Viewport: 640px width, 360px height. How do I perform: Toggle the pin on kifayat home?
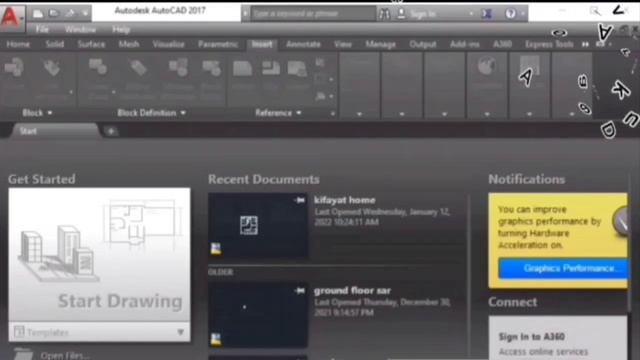click(299, 200)
